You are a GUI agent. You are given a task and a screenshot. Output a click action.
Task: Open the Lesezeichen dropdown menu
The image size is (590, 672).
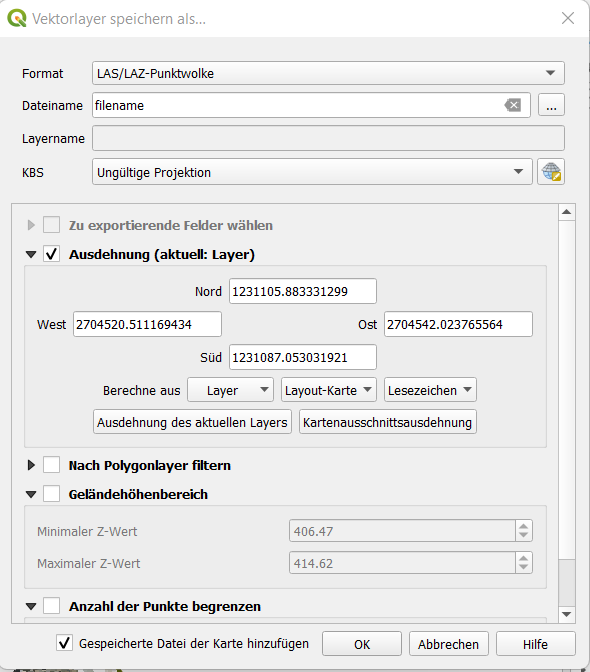[x=430, y=390]
